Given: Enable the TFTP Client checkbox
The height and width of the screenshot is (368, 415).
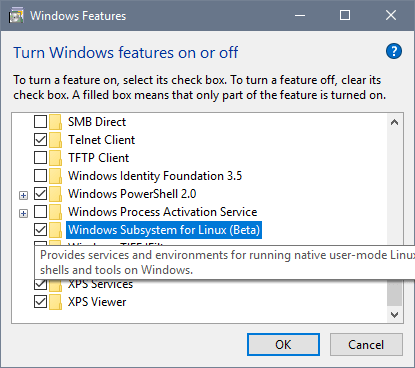Looking at the screenshot, I should point(40,158).
